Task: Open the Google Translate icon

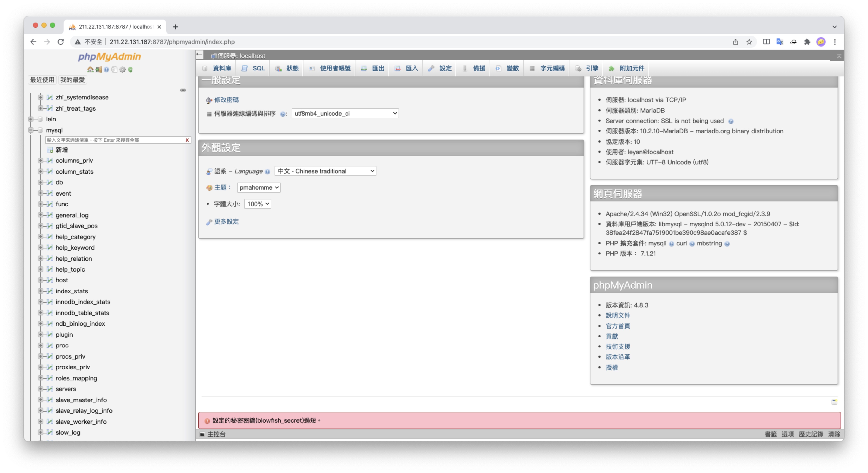Action: (x=779, y=42)
